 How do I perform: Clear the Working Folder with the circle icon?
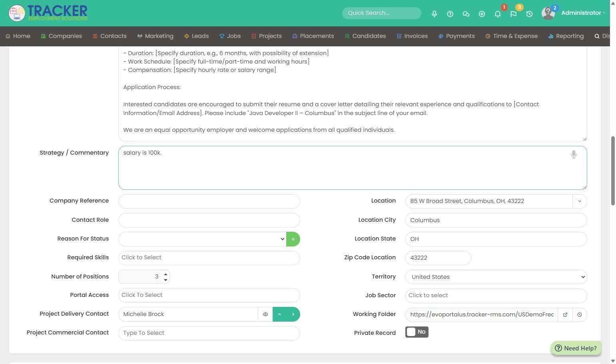(x=580, y=315)
